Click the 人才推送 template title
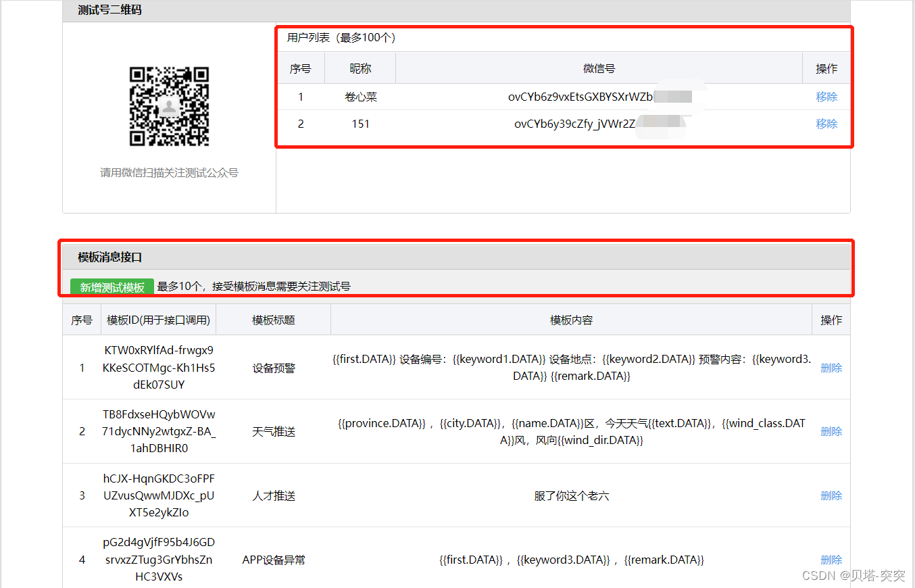 [274, 495]
